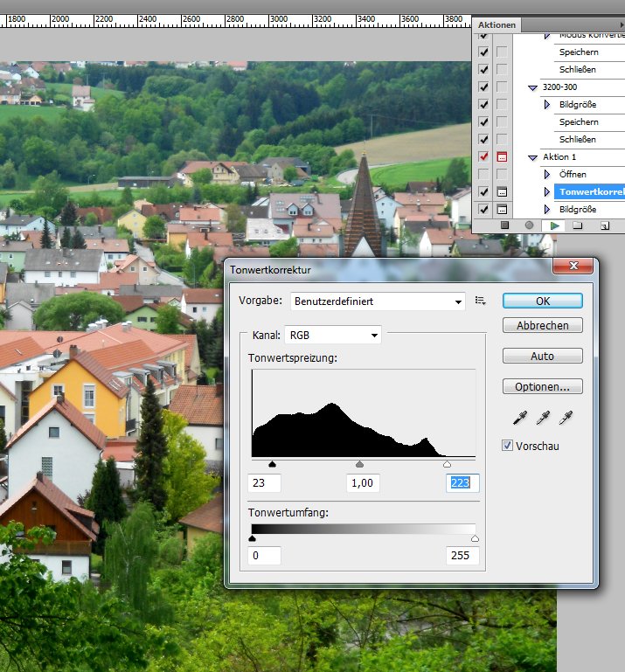
Task: Select the gray point eyedropper
Action: [x=543, y=418]
